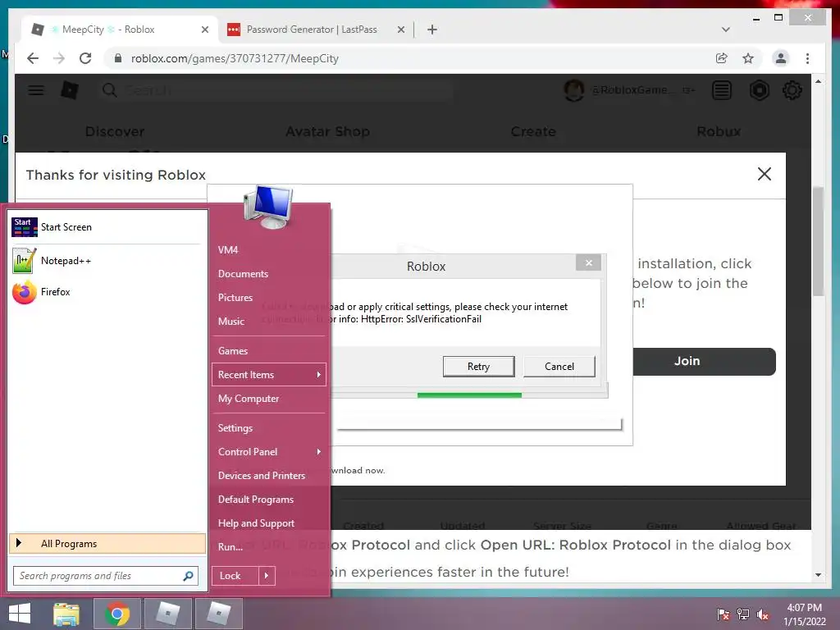Open Chrome profile avatar
The image size is (840, 630).
tap(781, 58)
